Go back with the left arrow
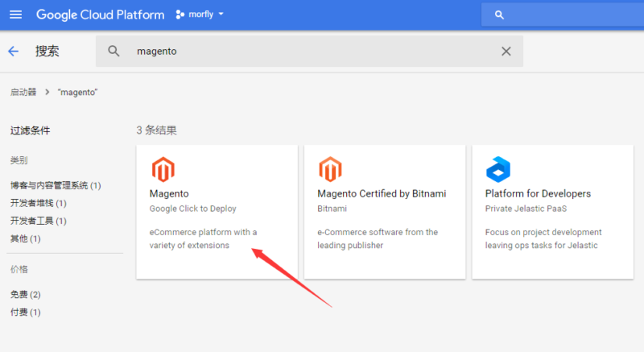Viewport: 644px width, 352px height. [x=14, y=52]
